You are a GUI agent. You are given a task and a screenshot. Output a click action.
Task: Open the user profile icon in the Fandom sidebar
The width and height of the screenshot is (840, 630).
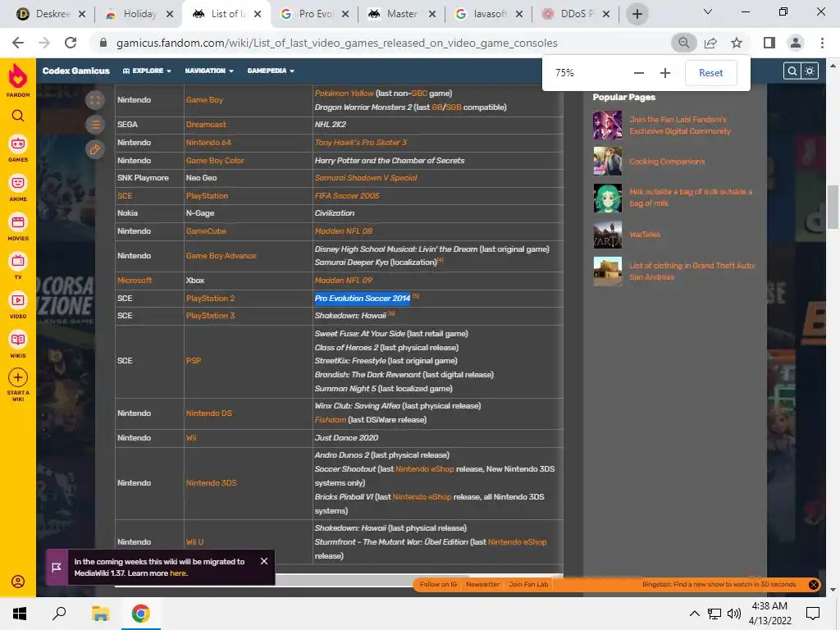pyautogui.click(x=18, y=582)
